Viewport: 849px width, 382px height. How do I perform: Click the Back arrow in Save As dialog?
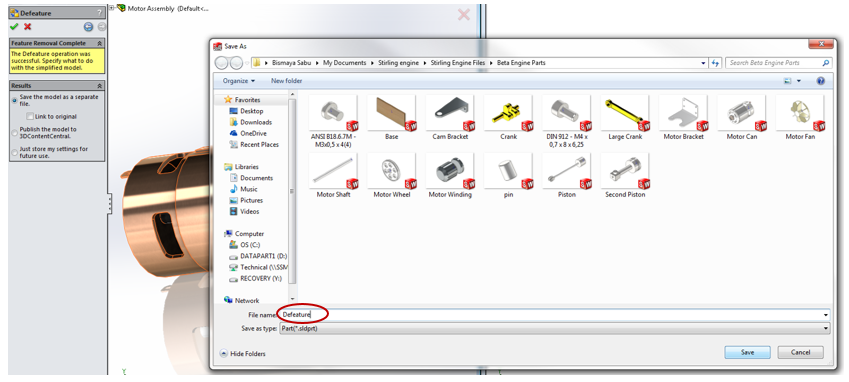(222, 63)
